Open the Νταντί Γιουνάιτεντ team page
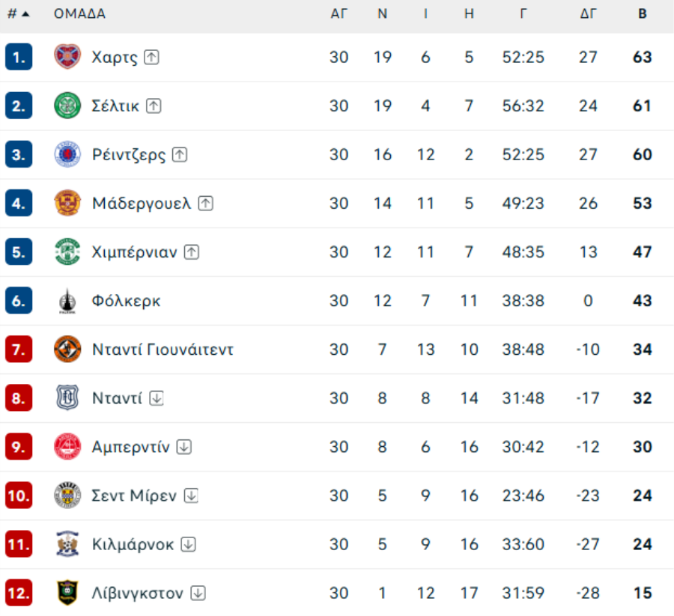 click(x=163, y=350)
